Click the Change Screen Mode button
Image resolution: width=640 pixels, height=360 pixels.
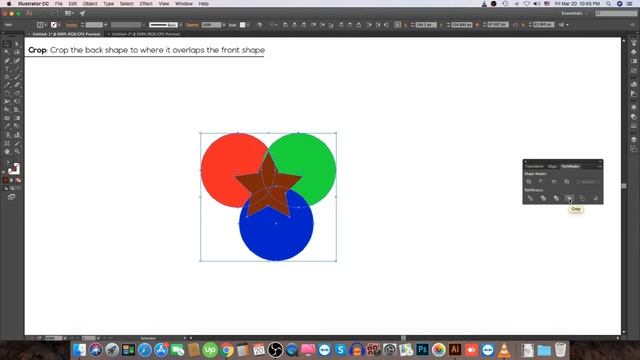[x=11, y=197]
